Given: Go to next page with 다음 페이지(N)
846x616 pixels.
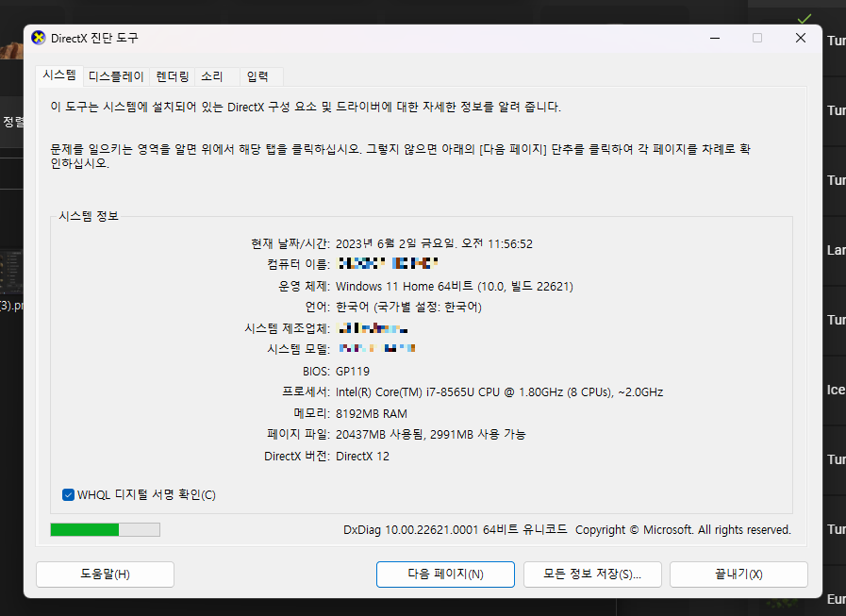Looking at the screenshot, I should [x=445, y=574].
